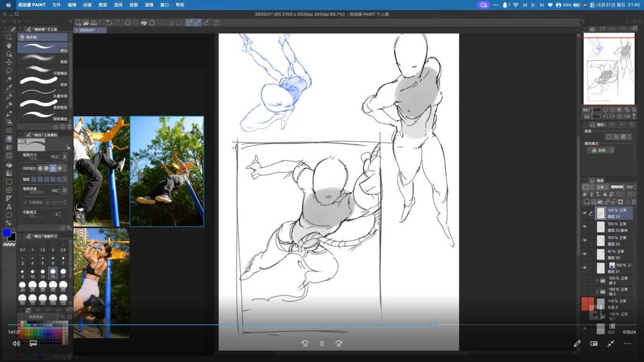Click the Fill bucket icon in top toolbar
The image size is (644, 362).
coord(144,23)
